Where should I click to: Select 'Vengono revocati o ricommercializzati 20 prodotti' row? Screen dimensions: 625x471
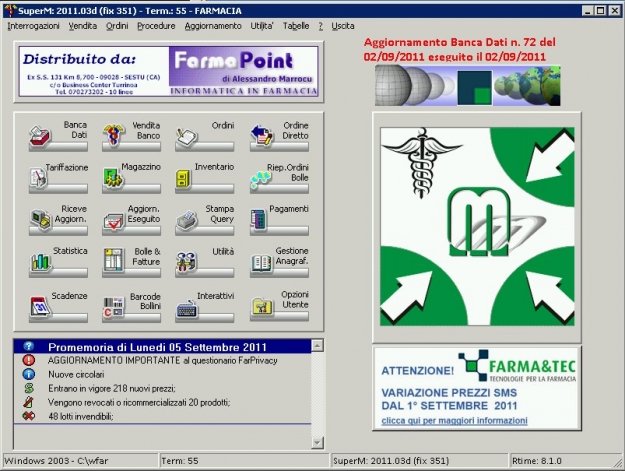point(163,402)
